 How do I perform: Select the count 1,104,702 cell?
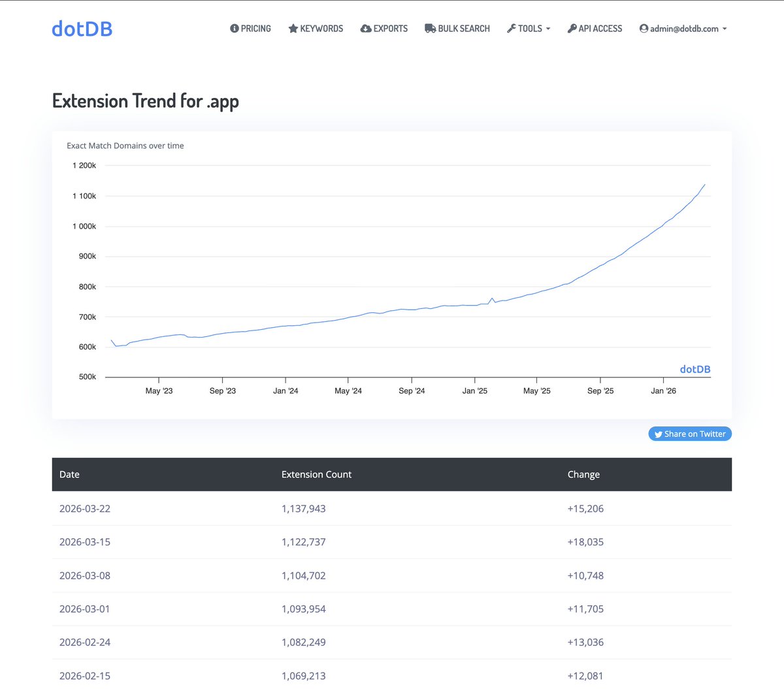[304, 575]
